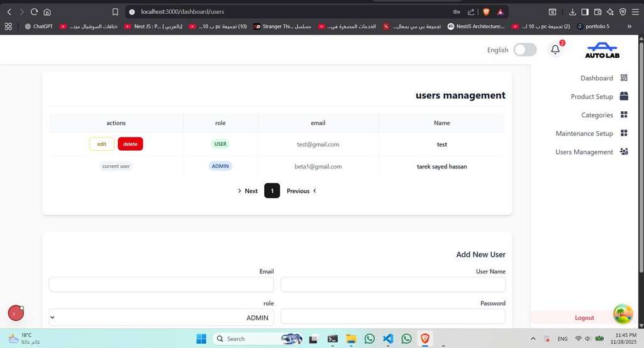Open Users Management menu item
Viewport: 644px width, 348px height.
tap(584, 152)
